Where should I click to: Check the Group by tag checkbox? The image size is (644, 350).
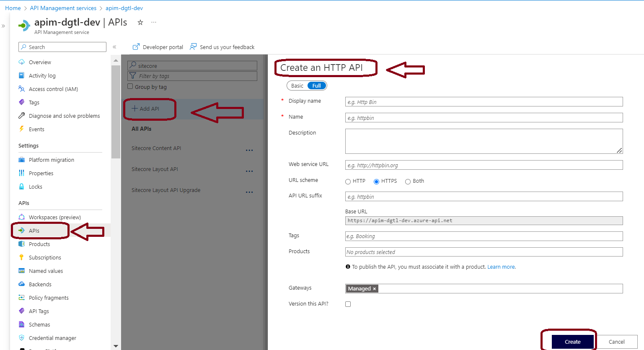130,86
